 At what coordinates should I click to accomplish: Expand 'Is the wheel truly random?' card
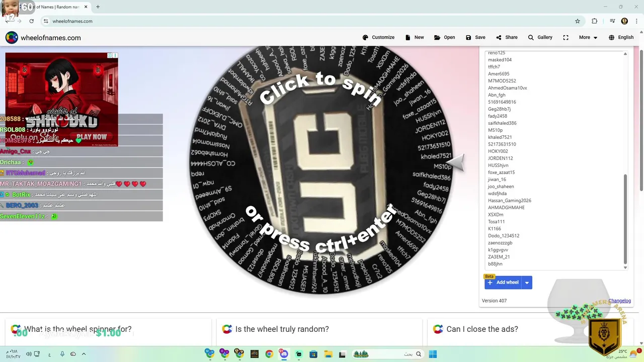[319, 329]
